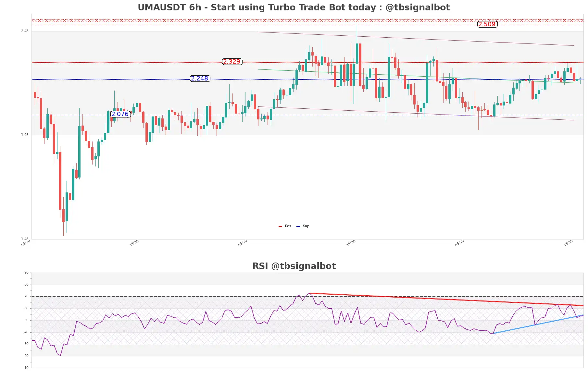Click the RSI 20 axis label

click(x=26, y=356)
